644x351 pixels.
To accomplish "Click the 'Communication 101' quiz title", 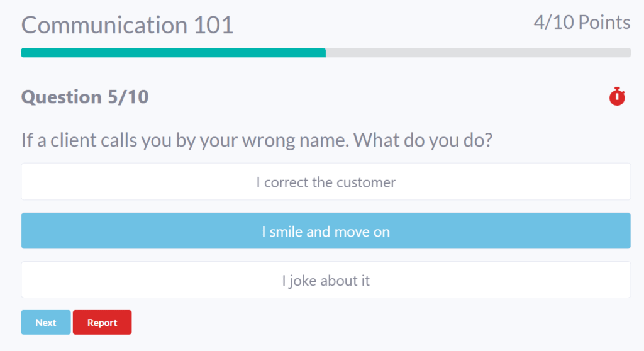I will 127,25.
